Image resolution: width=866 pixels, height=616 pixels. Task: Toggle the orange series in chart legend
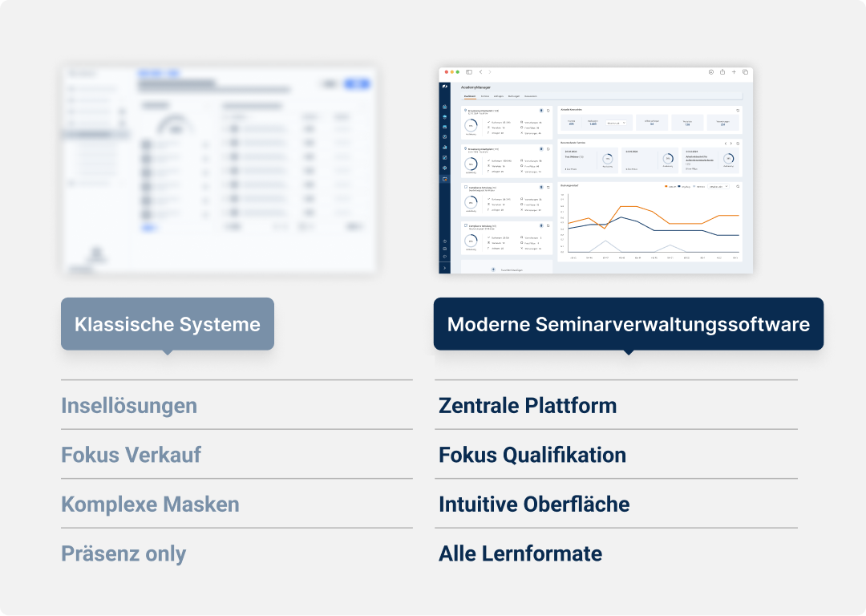point(666,186)
